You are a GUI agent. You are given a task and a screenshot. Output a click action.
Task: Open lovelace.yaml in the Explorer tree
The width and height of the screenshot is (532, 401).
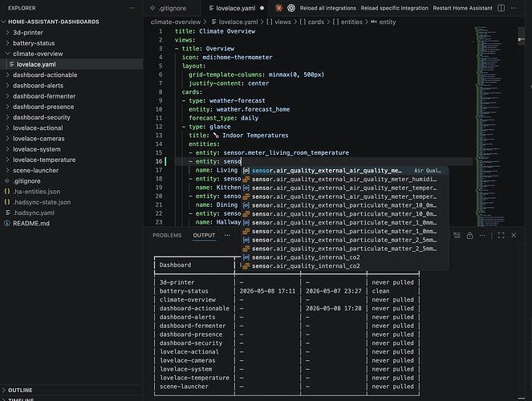click(71, 64)
